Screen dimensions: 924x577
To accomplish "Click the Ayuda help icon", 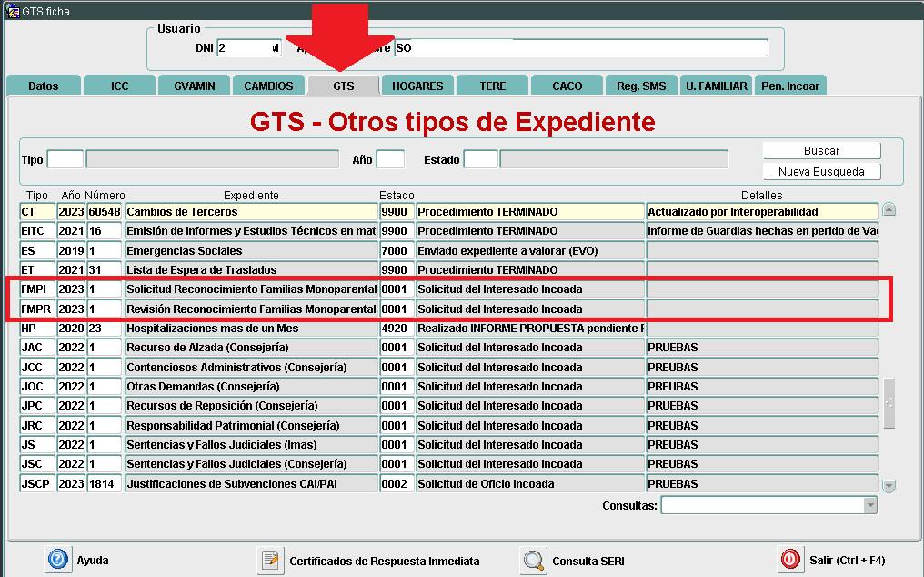I will click(58, 560).
